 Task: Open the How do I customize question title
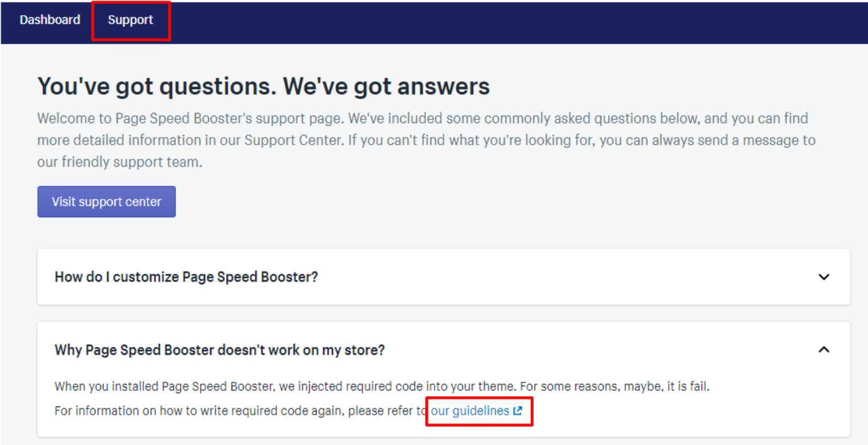(186, 276)
